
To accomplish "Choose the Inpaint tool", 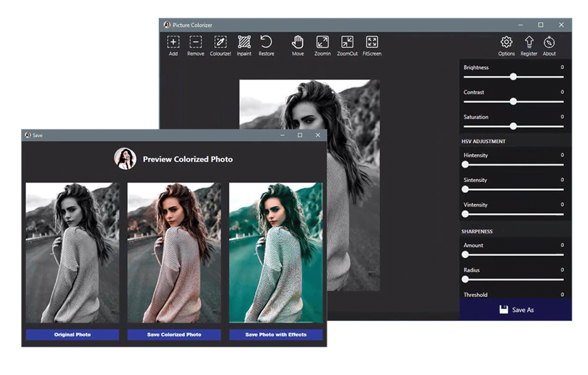I will click(244, 45).
